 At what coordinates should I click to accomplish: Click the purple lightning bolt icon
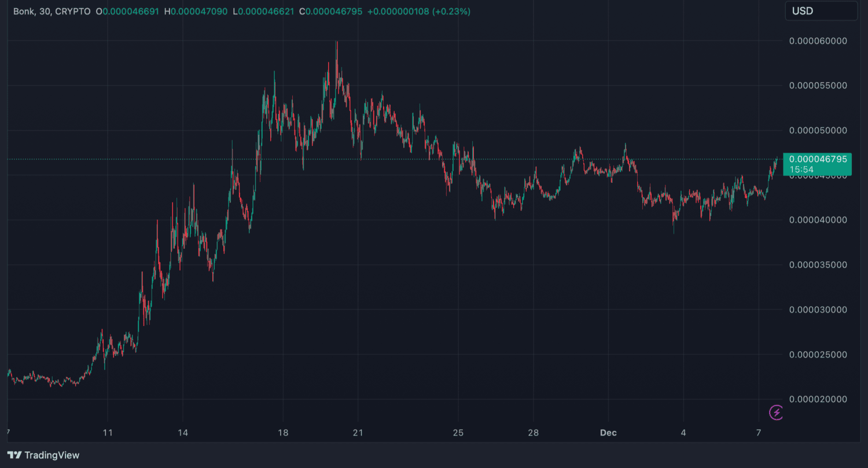[x=776, y=412]
